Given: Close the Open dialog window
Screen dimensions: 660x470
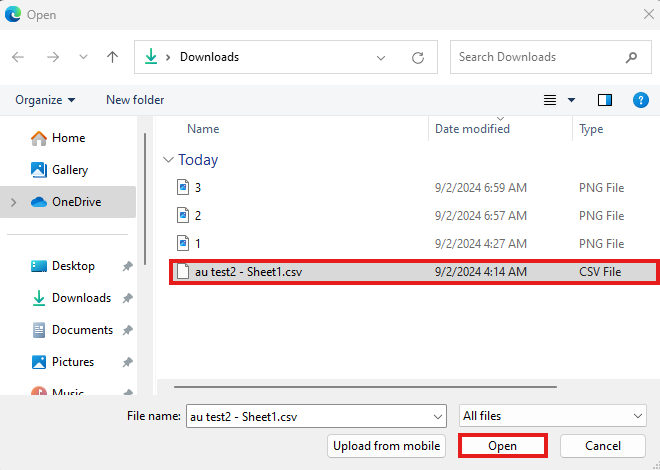Looking at the screenshot, I should pyautogui.click(x=649, y=14).
